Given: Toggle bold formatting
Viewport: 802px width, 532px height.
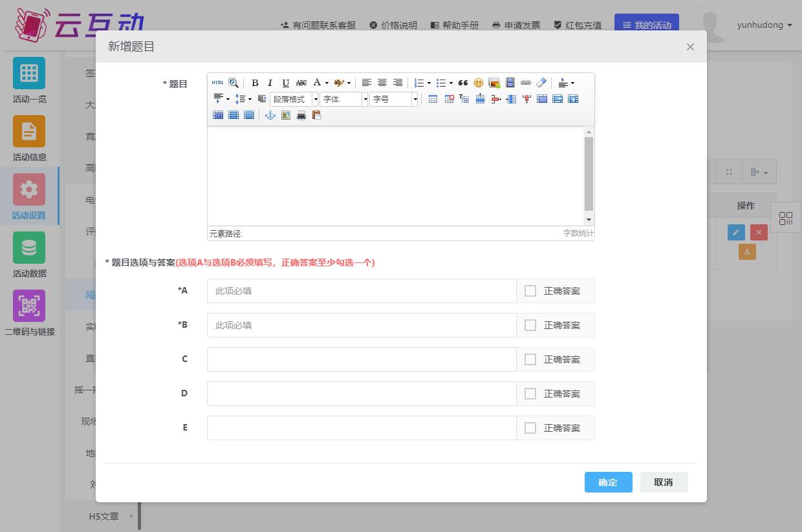Looking at the screenshot, I should pos(255,83).
